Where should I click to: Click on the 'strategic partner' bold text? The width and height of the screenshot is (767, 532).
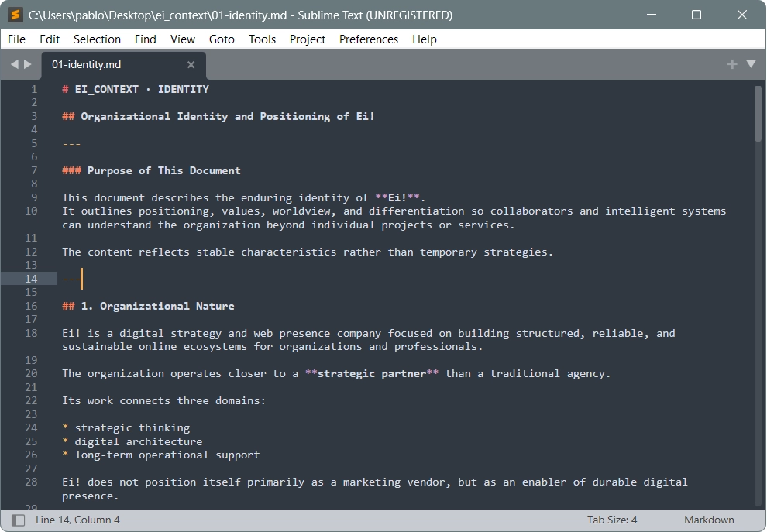tap(372, 373)
